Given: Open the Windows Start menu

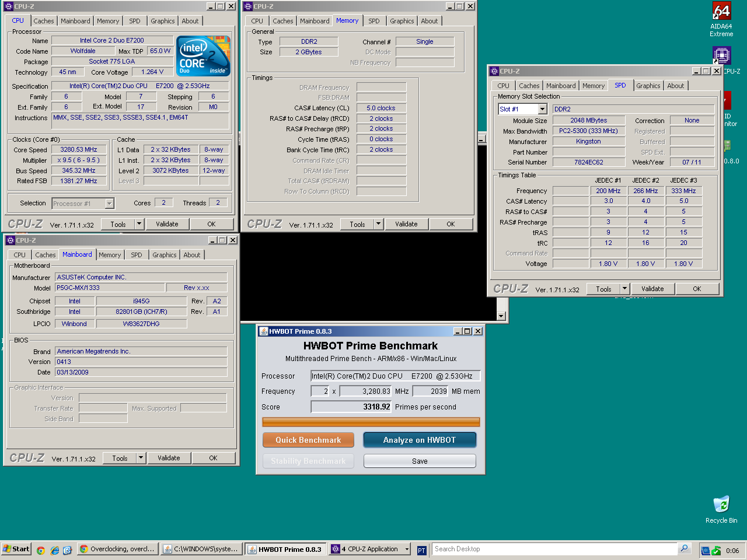Looking at the screenshot, I should click(16, 549).
